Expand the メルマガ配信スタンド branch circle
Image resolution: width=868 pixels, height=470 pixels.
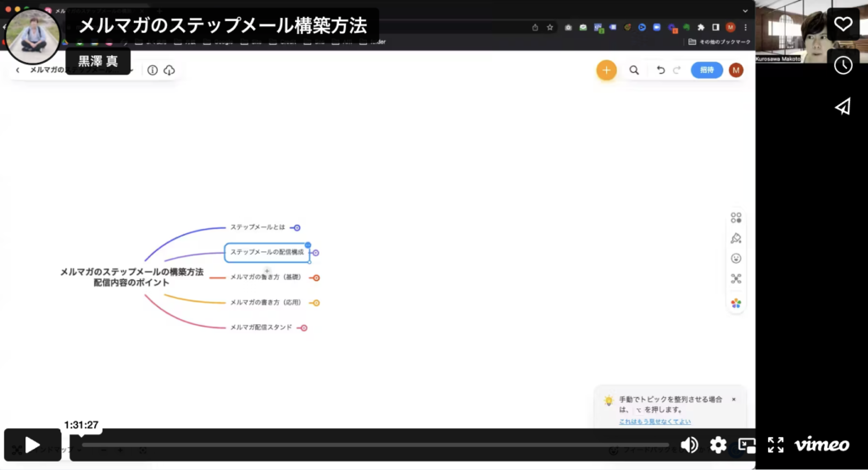point(304,327)
